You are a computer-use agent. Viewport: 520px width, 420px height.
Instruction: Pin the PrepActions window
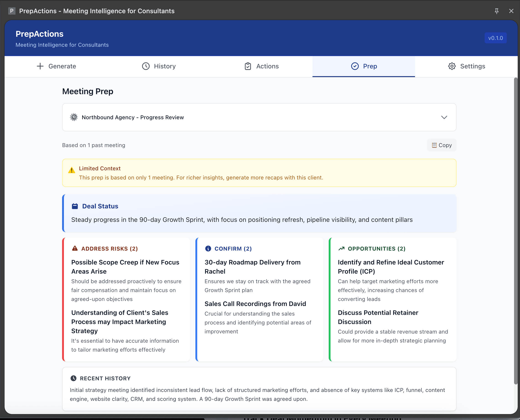pos(497,11)
